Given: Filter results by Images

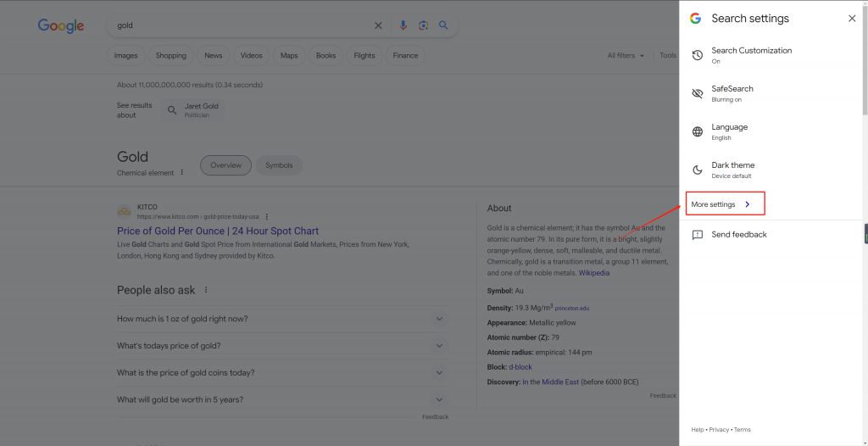Looking at the screenshot, I should [x=125, y=55].
